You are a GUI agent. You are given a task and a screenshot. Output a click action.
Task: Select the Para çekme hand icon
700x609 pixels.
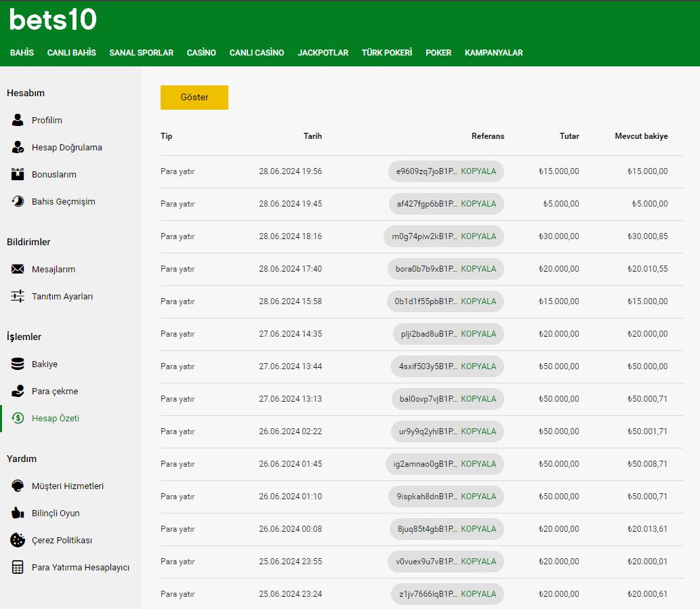(x=18, y=392)
